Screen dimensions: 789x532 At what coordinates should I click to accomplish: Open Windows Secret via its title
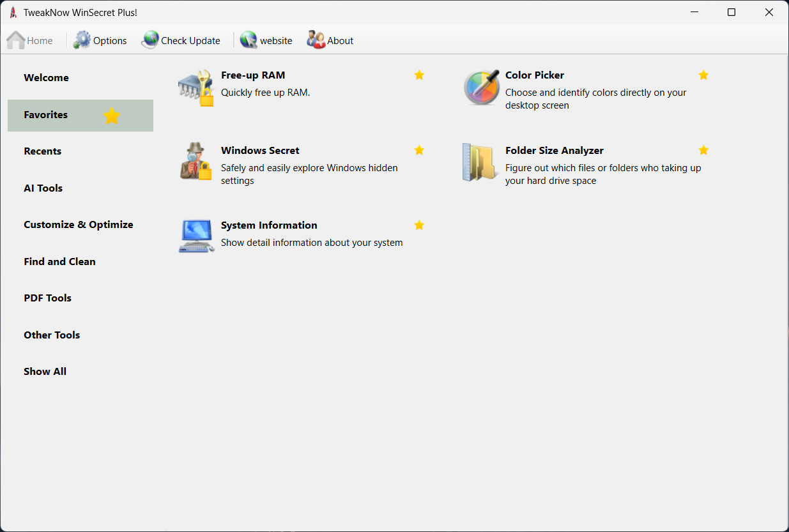coord(260,151)
